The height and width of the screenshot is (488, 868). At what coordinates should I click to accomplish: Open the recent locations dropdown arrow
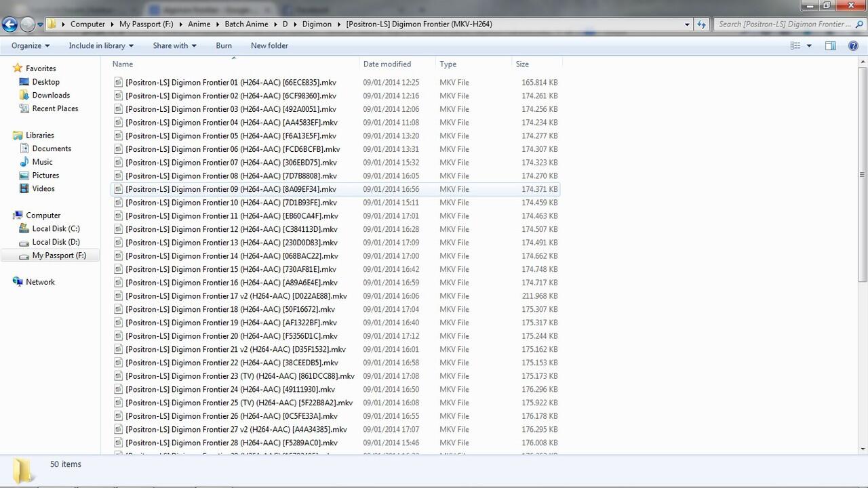click(40, 24)
